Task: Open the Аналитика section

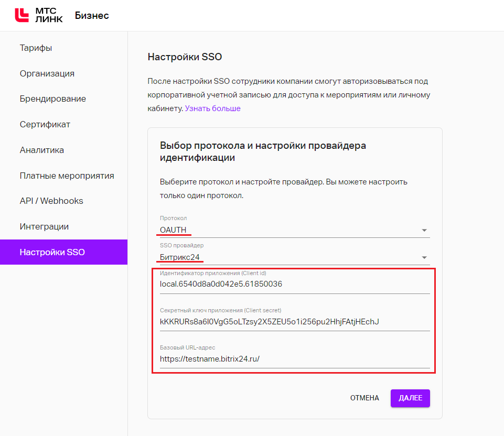Action: click(42, 150)
